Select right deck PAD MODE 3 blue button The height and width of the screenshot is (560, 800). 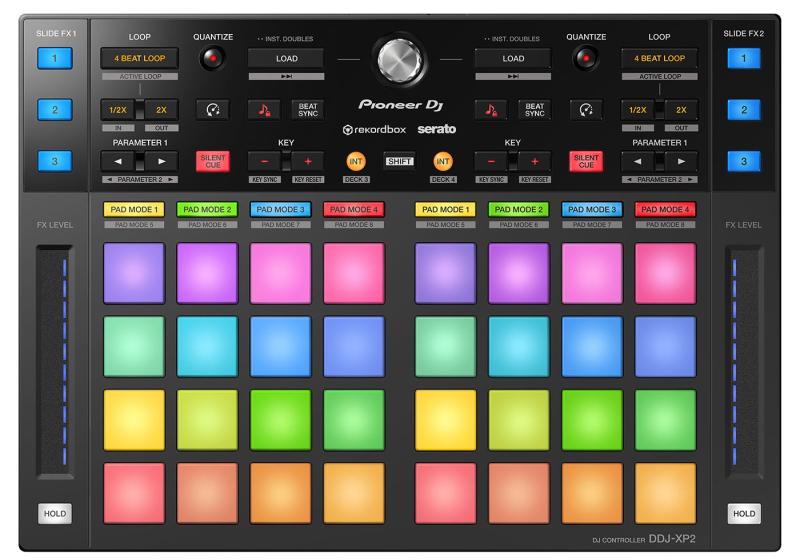(x=592, y=210)
